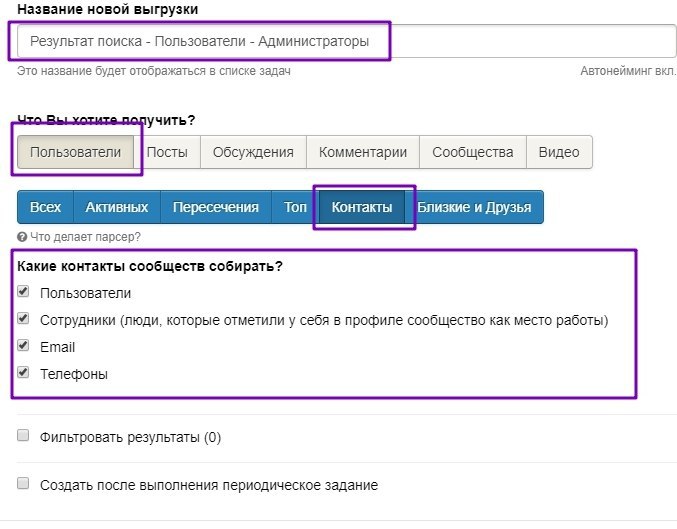Open the Видео tab
This screenshot has width=677, height=529.
click(x=559, y=152)
